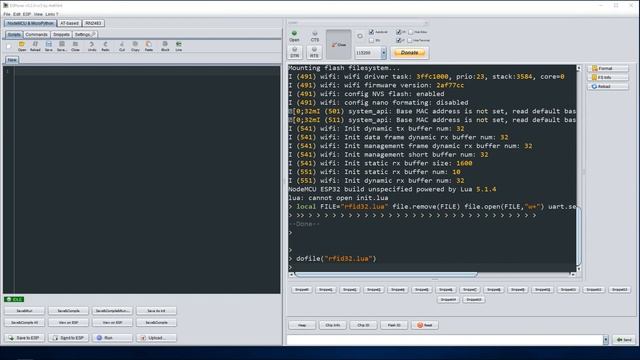
Task: Click the Send to ESP button
Action: (69, 338)
